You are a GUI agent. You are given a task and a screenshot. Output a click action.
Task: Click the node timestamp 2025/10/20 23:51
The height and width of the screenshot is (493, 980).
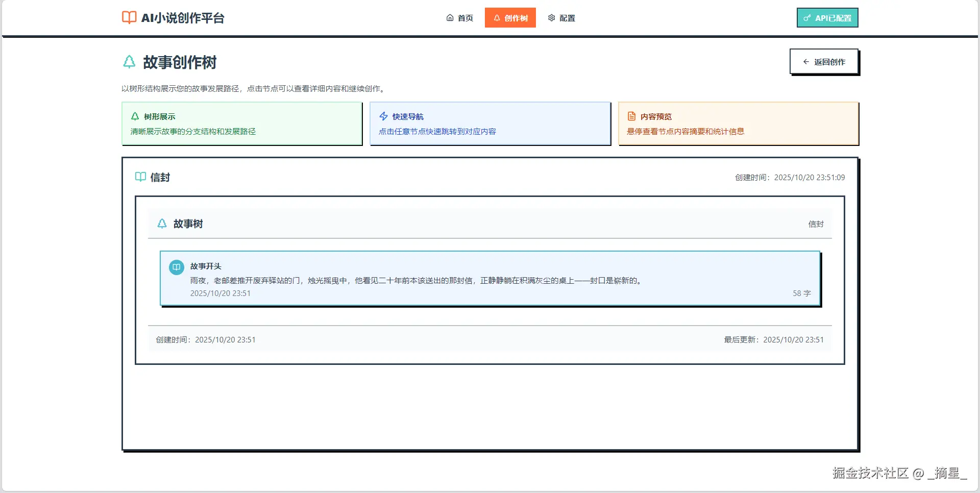pos(220,293)
